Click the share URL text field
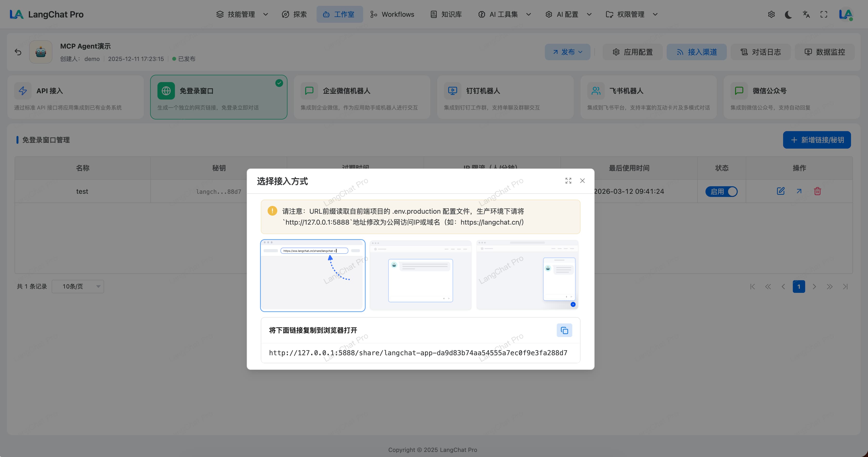The width and height of the screenshot is (868, 457). (418, 353)
